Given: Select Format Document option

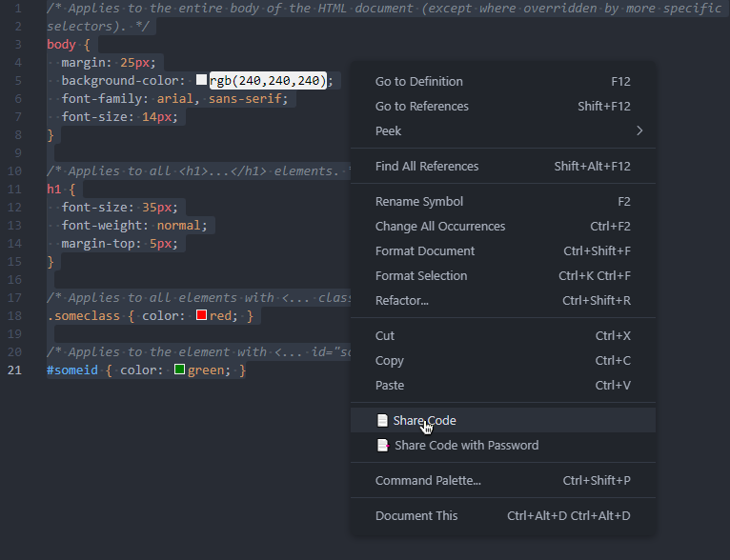Looking at the screenshot, I should tap(425, 250).
